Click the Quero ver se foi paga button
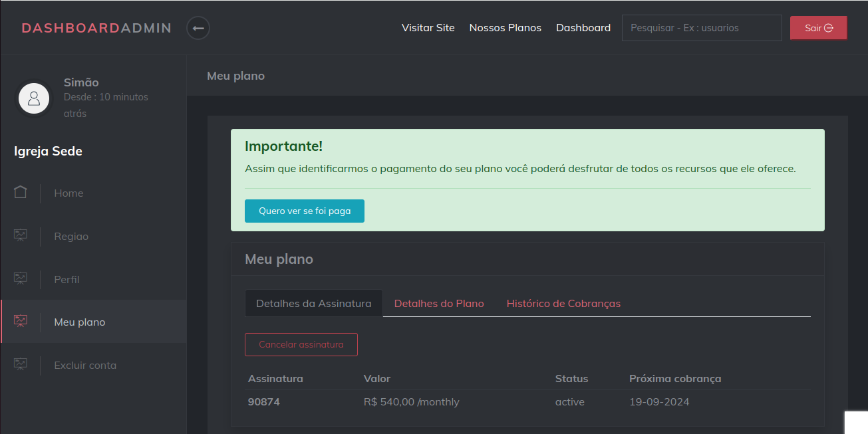 304,211
